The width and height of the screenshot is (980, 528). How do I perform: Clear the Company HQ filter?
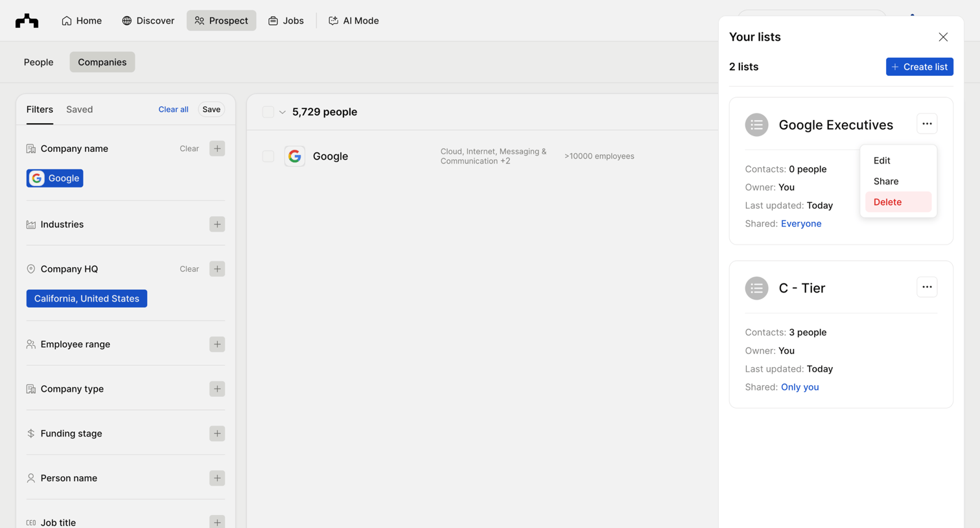(x=189, y=269)
